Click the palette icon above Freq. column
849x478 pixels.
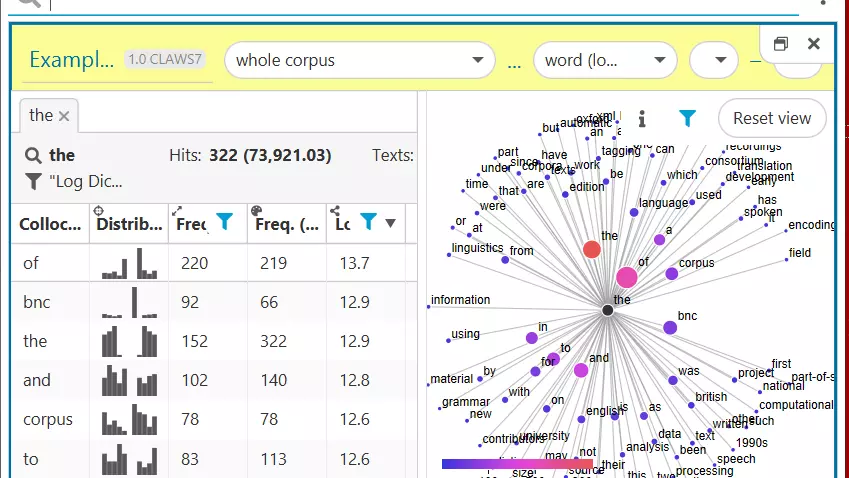point(257,211)
